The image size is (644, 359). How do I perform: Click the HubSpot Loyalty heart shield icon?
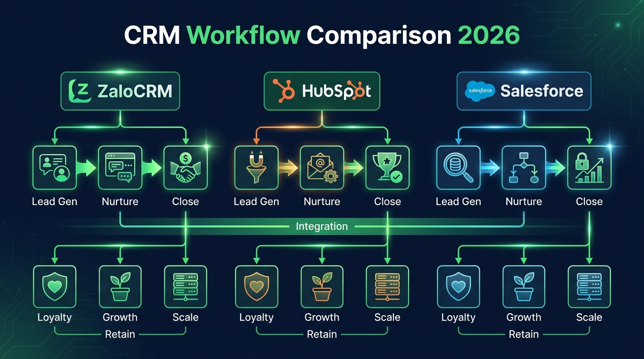click(x=256, y=287)
